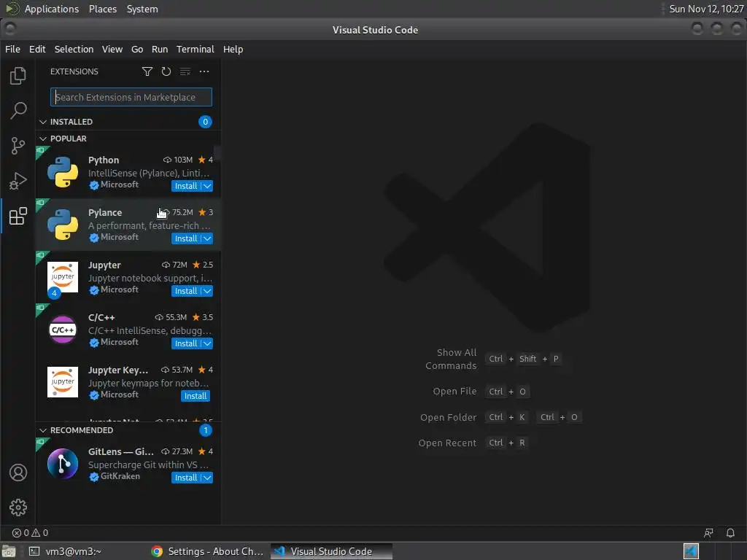Viewport: 747px width, 560px height.
Task: Open notifications bell in status bar
Action: [x=730, y=533]
